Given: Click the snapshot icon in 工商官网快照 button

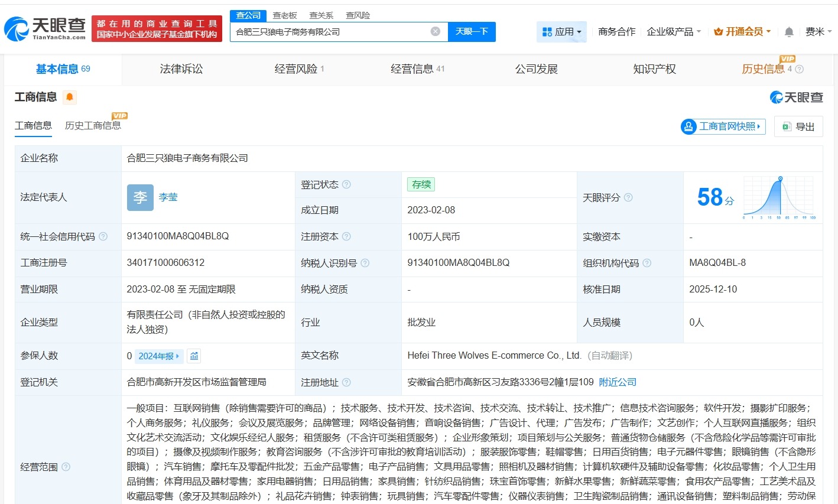Looking at the screenshot, I should point(688,126).
